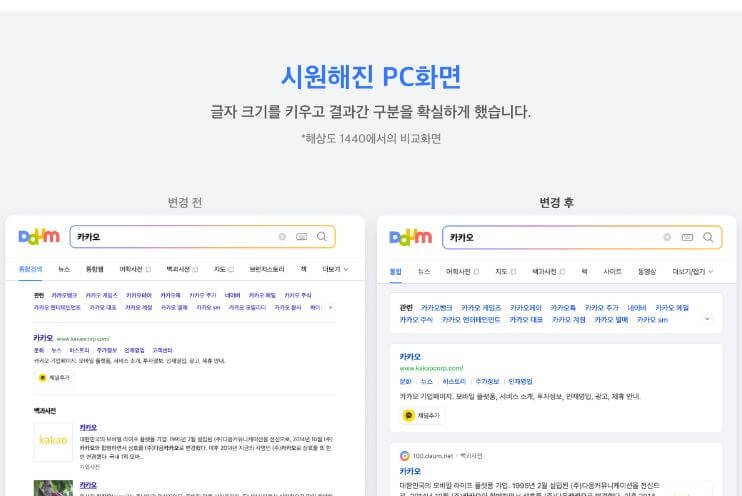Open the 책 tab in 변경 후
The height and width of the screenshot is (496, 742).
[x=584, y=271]
